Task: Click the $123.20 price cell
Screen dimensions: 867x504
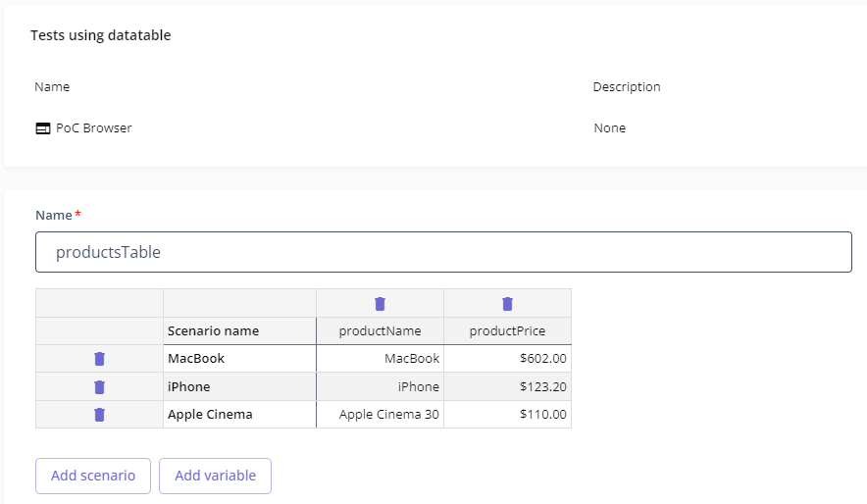Action: [x=507, y=387]
